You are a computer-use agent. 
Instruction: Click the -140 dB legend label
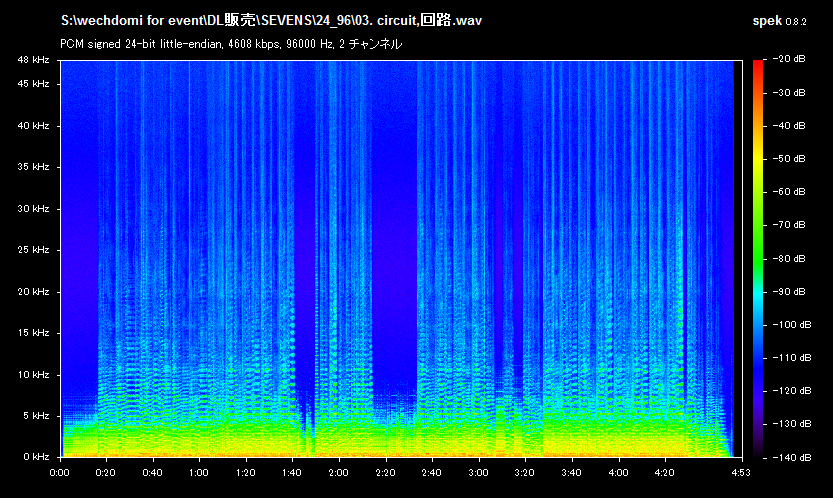[x=792, y=457]
